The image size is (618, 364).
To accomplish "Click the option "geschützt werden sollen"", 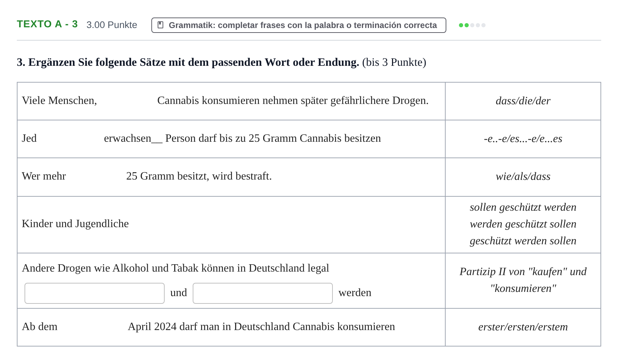I will [x=523, y=241].
